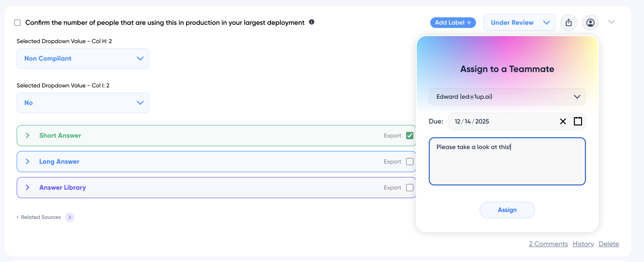Clear the due date with X icon
Viewport: 644px width, 262px height.
[x=563, y=121]
